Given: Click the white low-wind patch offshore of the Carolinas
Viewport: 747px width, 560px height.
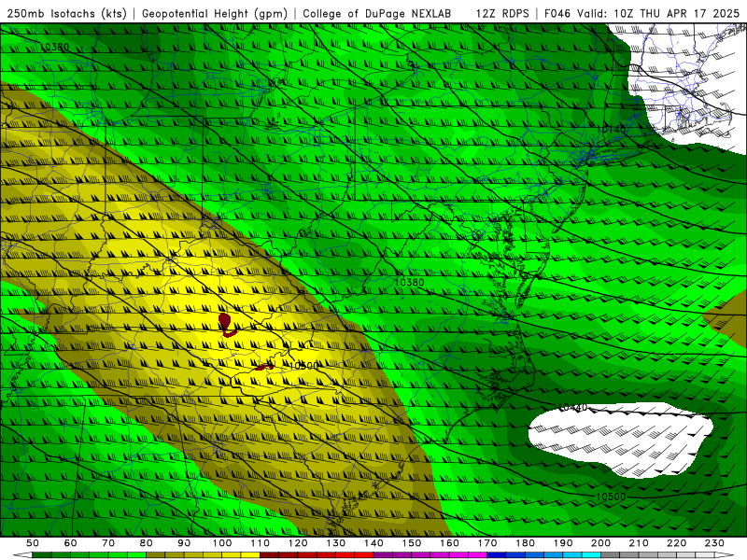Looking at the screenshot, I should (619, 438).
